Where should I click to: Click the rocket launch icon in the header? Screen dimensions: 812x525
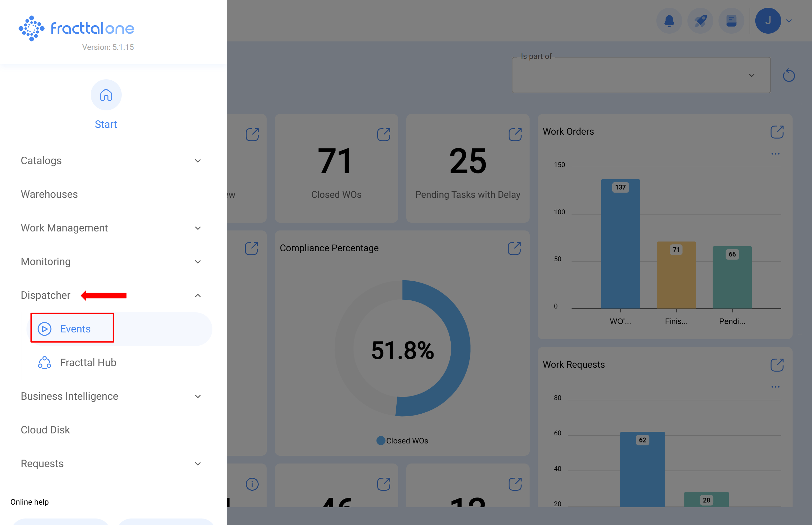(x=700, y=21)
